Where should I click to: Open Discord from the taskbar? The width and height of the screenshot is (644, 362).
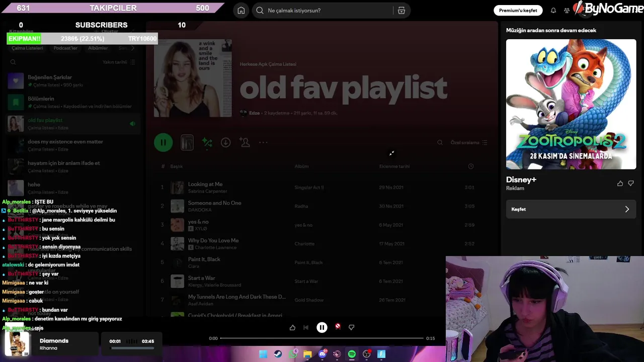coord(323,354)
